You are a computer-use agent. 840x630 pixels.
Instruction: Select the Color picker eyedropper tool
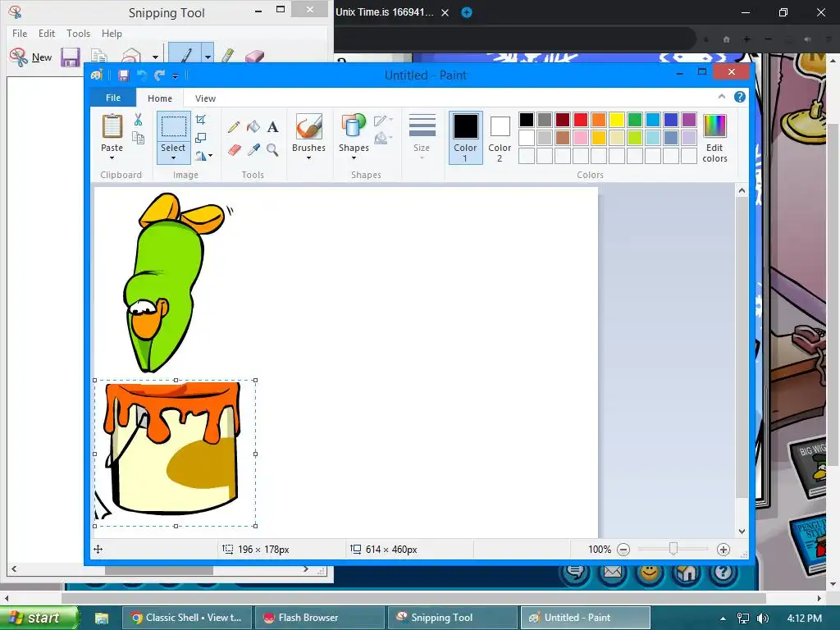pos(253,149)
